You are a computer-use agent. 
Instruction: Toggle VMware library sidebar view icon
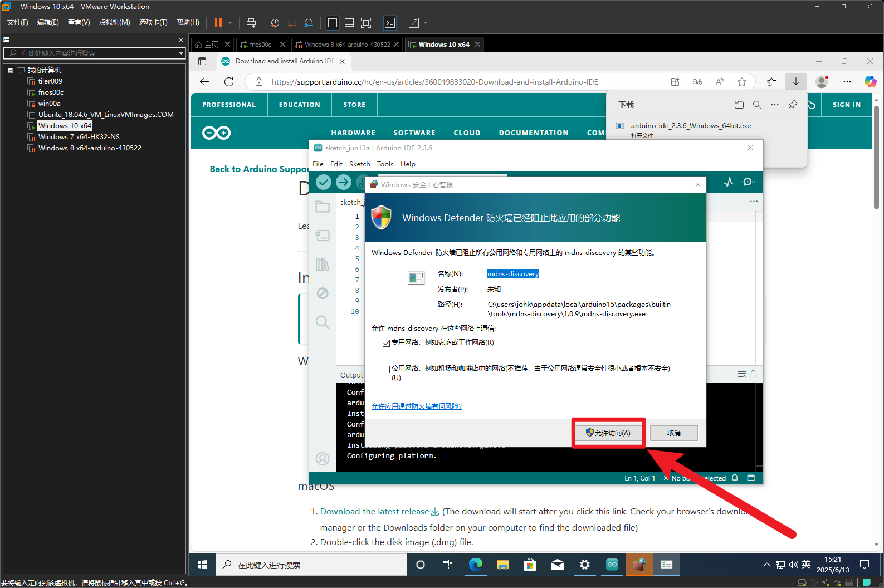(333, 23)
